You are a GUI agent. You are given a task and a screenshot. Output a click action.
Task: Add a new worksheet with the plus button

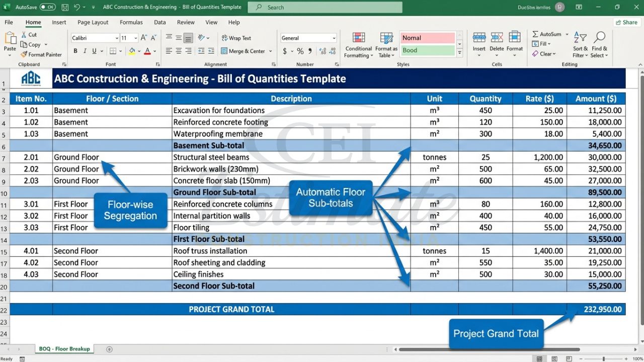pyautogui.click(x=110, y=348)
